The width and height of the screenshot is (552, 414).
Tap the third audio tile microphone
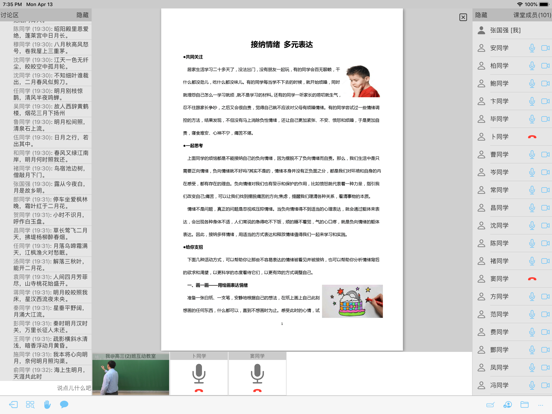[257, 374]
